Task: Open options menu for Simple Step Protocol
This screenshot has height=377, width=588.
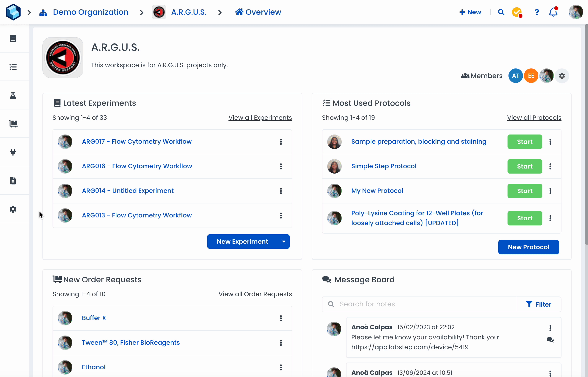Action: 550,167
